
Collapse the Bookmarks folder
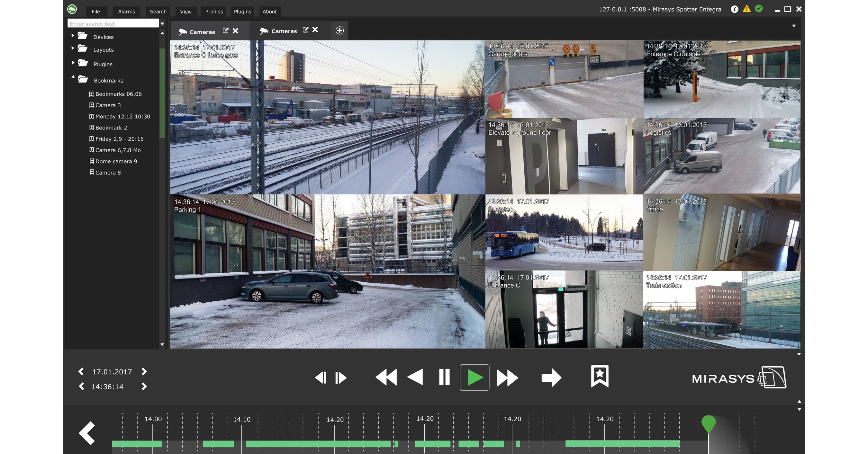tap(73, 76)
